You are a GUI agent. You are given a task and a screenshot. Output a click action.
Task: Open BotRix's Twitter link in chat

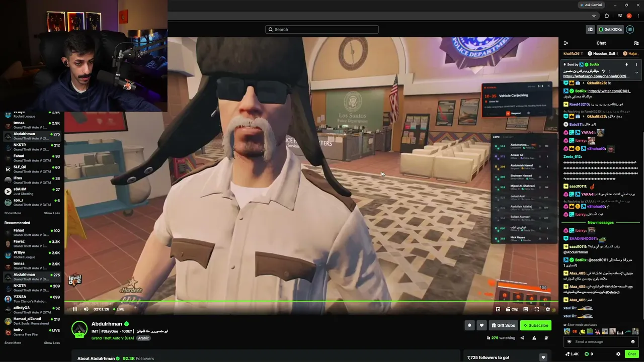(609, 91)
